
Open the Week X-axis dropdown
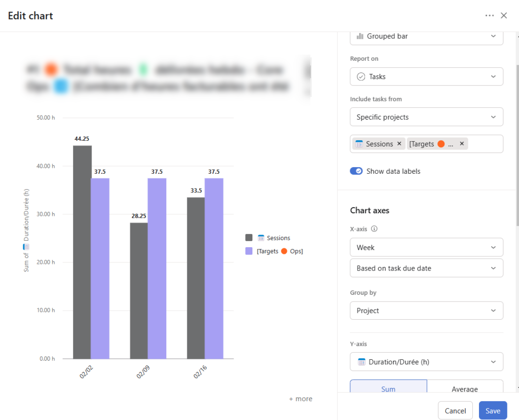click(426, 247)
